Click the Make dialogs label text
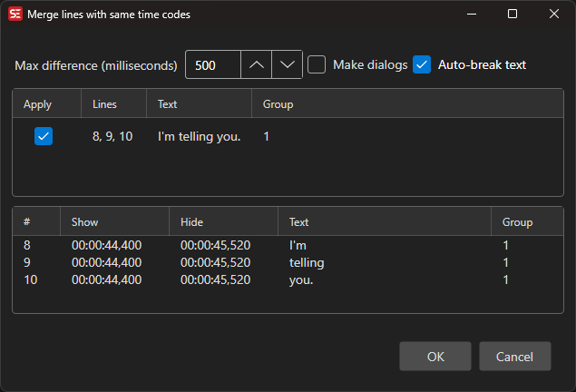This screenshot has width=576, height=392. pyautogui.click(x=370, y=64)
